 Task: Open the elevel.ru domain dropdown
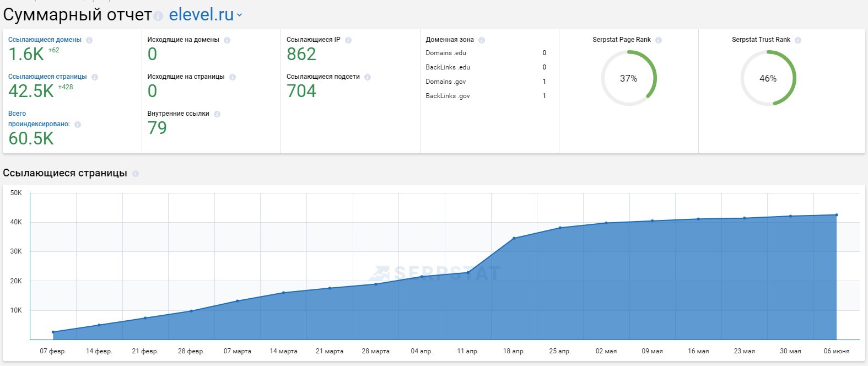click(x=205, y=15)
